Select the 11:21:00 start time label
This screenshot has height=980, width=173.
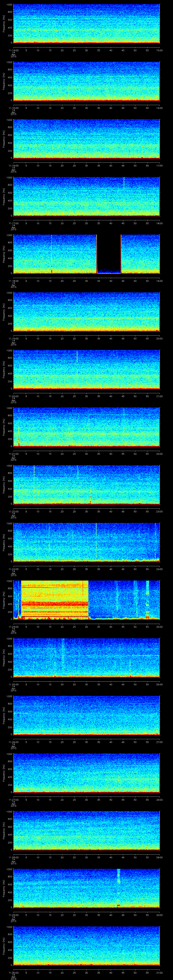pos(13,454)
